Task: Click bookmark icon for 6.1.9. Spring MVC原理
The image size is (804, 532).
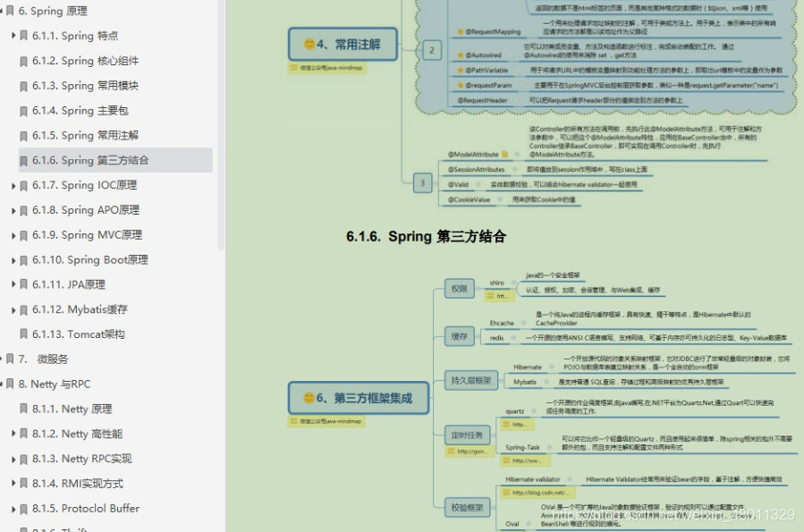Action: tap(23, 235)
